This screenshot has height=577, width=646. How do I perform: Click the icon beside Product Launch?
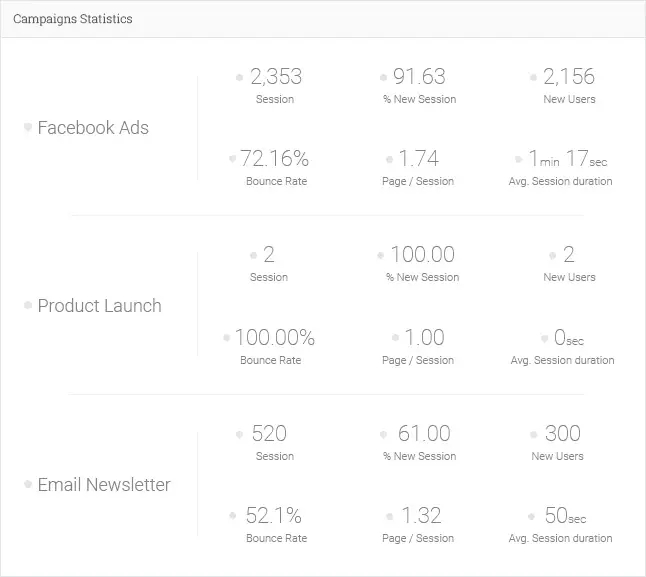pos(28,305)
